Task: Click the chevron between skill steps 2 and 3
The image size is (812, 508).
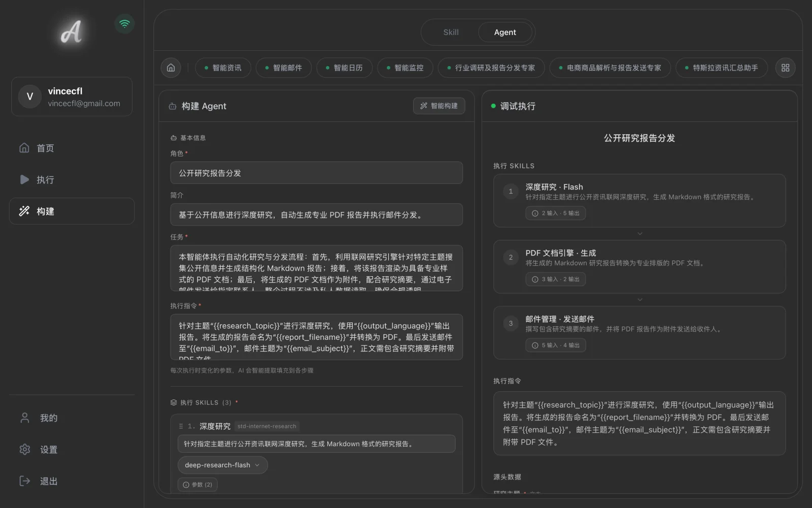Action: (639, 300)
